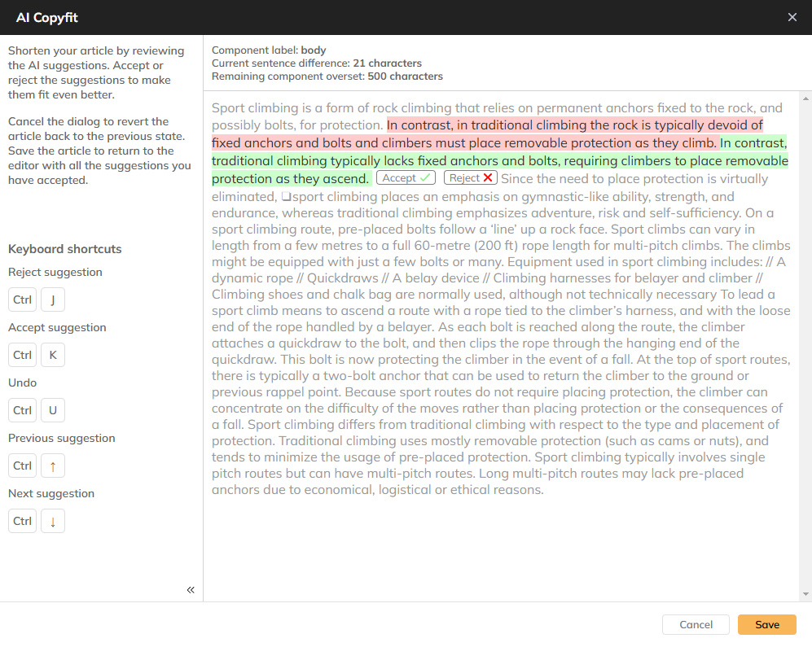The height and width of the screenshot is (647, 812).
Task: Click the 'Reject suggestion' label
Action: pos(55,273)
